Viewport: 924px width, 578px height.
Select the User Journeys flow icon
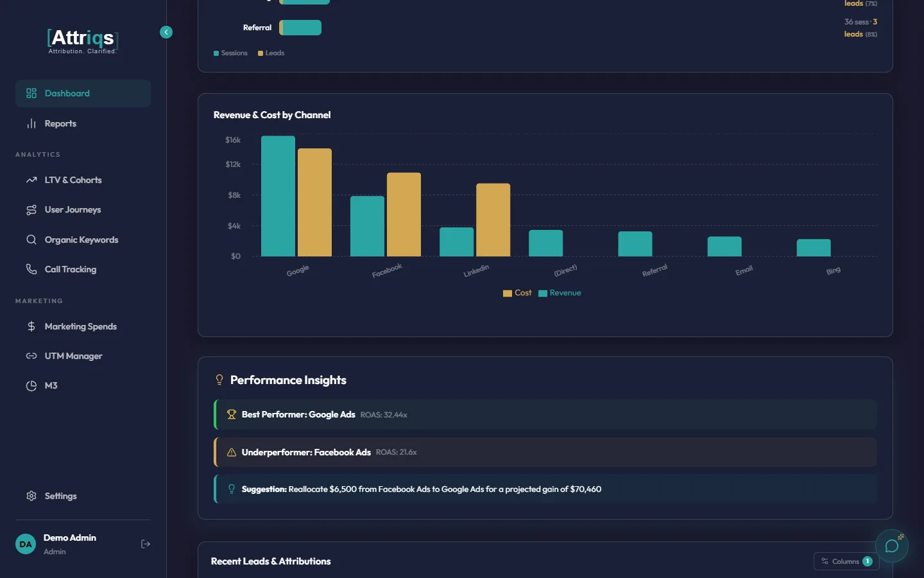tap(31, 209)
